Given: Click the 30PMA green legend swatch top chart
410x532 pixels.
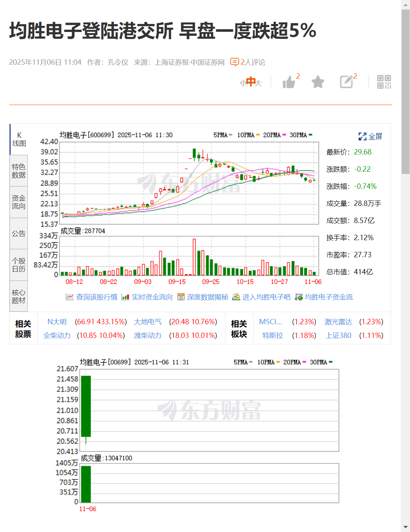Looking at the screenshot, I should (310, 135).
